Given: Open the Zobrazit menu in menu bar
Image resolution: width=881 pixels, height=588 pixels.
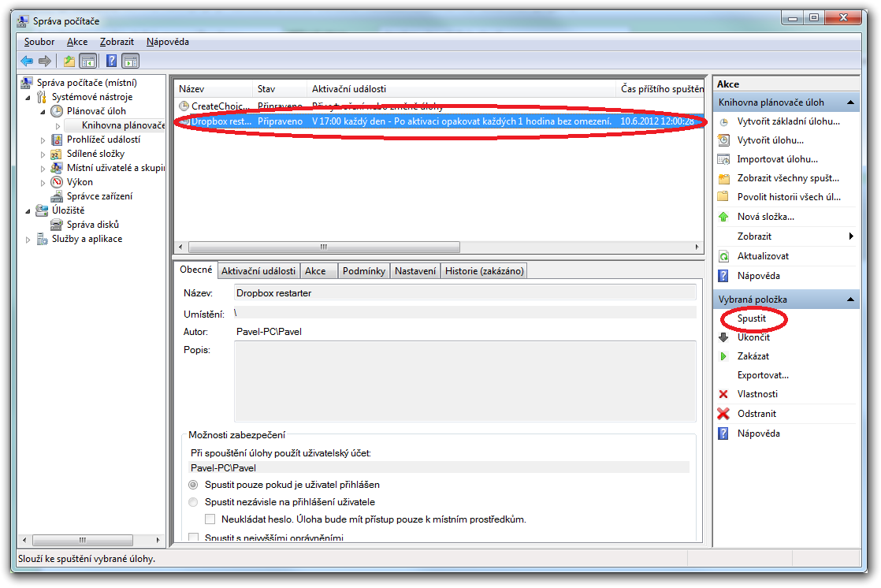Looking at the screenshot, I should (x=117, y=42).
